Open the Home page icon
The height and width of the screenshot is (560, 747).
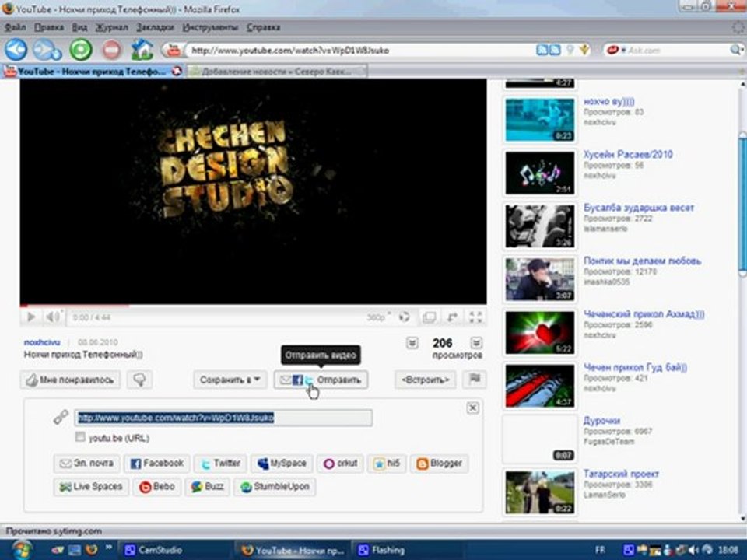[x=142, y=50]
